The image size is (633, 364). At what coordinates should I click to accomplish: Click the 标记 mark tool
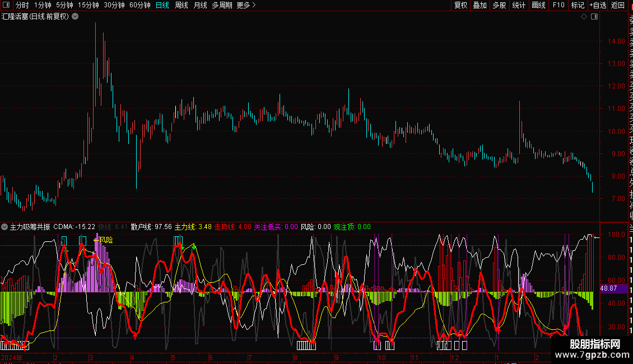(x=578, y=5)
